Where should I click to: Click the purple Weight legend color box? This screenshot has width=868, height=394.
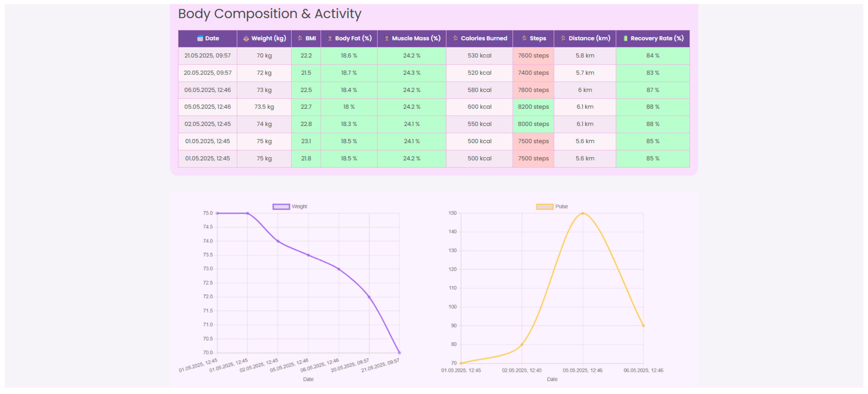pos(281,206)
